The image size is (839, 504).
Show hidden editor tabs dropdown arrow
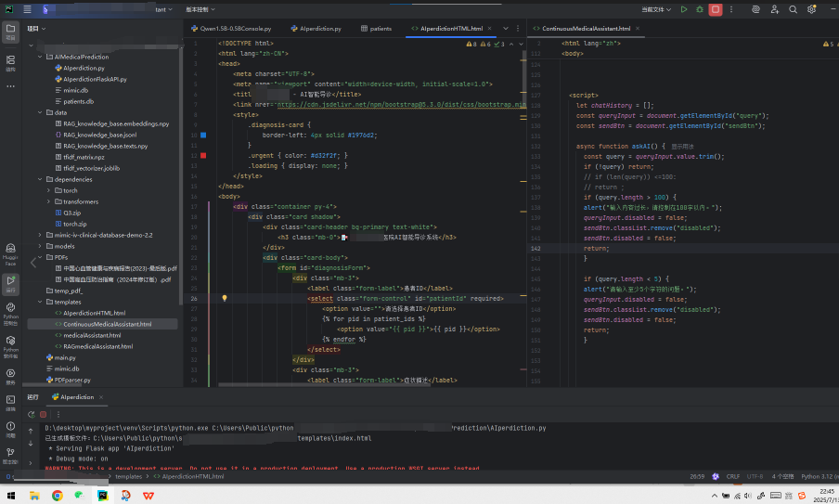point(506,29)
